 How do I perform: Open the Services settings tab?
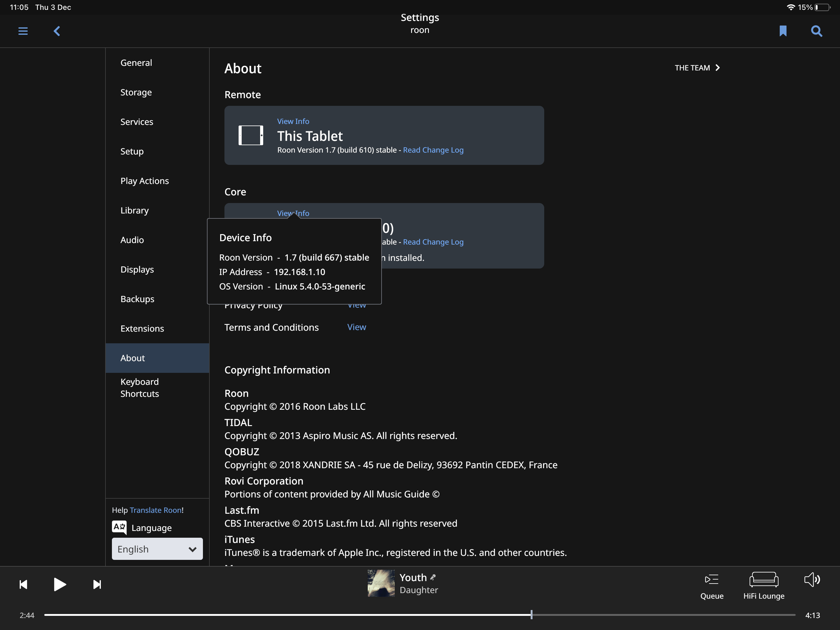(x=158, y=122)
